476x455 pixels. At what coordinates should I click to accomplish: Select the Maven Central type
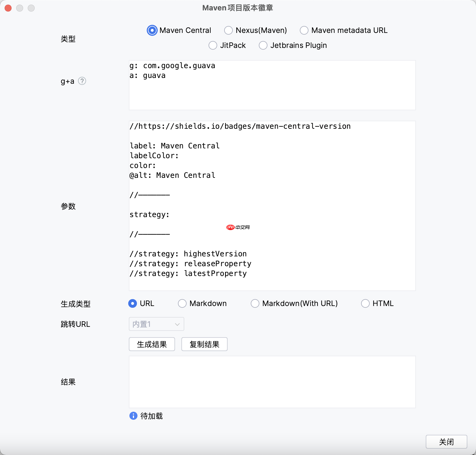click(152, 30)
